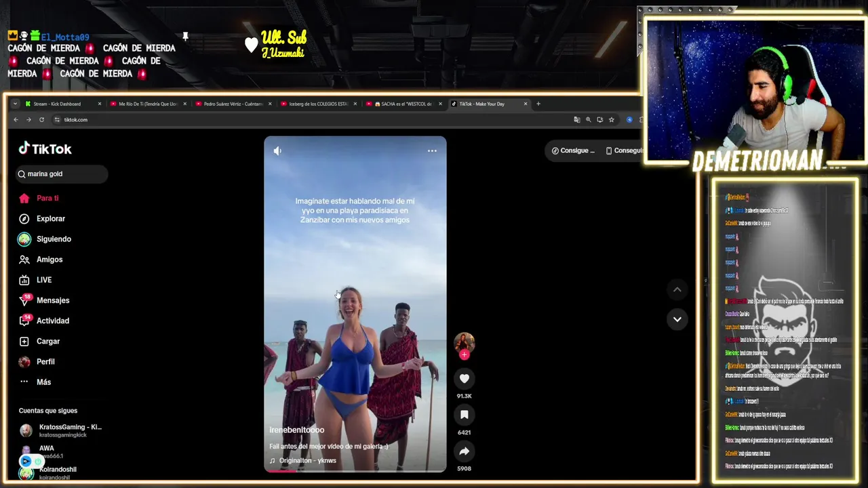Viewport: 868px width, 488px height.
Task: Switch to Me Río De Ti tab
Action: coord(148,104)
